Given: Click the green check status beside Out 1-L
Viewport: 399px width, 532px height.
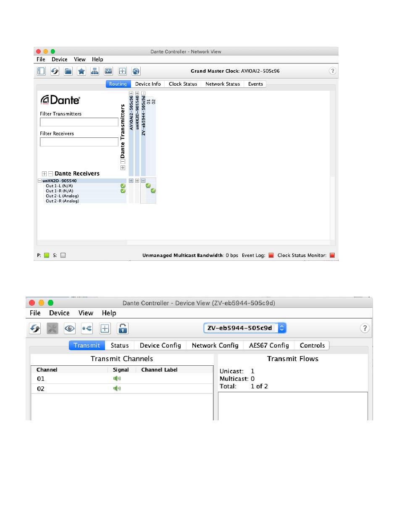Looking at the screenshot, I should (x=123, y=186).
